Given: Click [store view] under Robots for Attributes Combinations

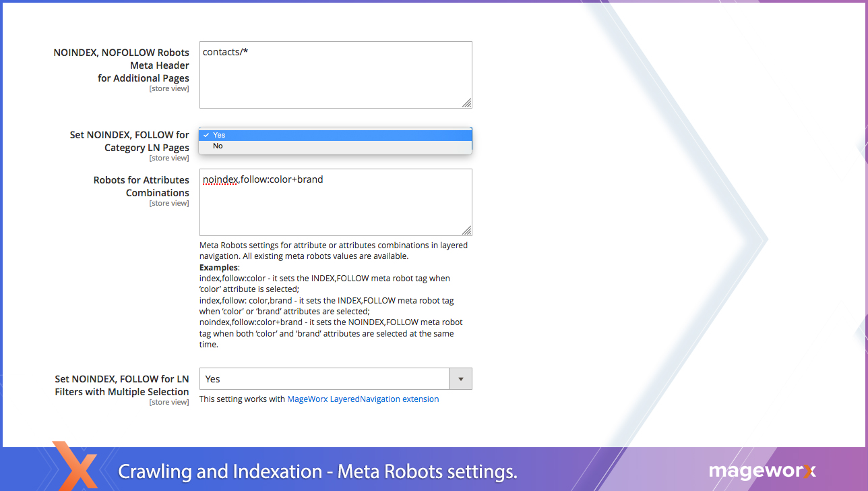Looking at the screenshot, I should [x=168, y=203].
